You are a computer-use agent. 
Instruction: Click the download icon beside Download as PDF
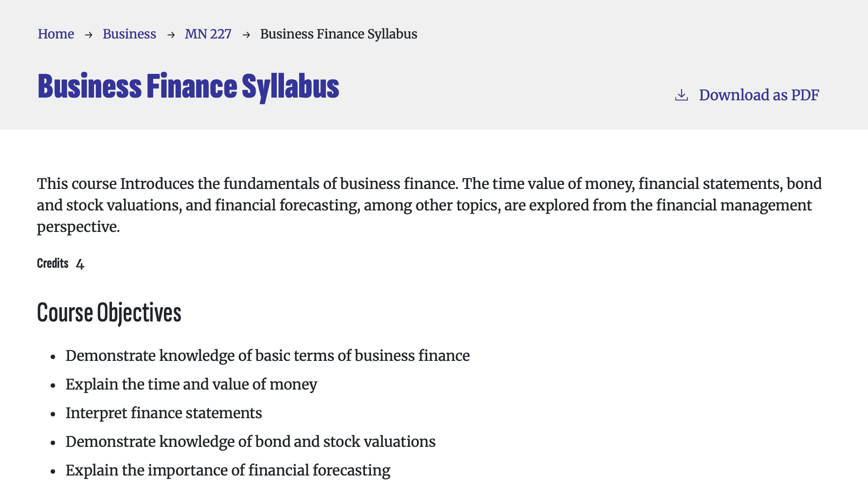coord(681,95)
